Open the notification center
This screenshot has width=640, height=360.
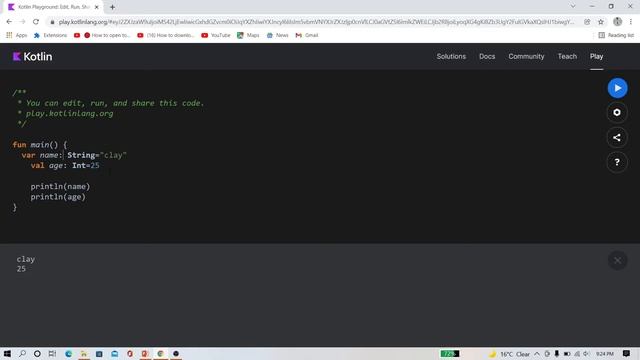click(x=627, y=354)
